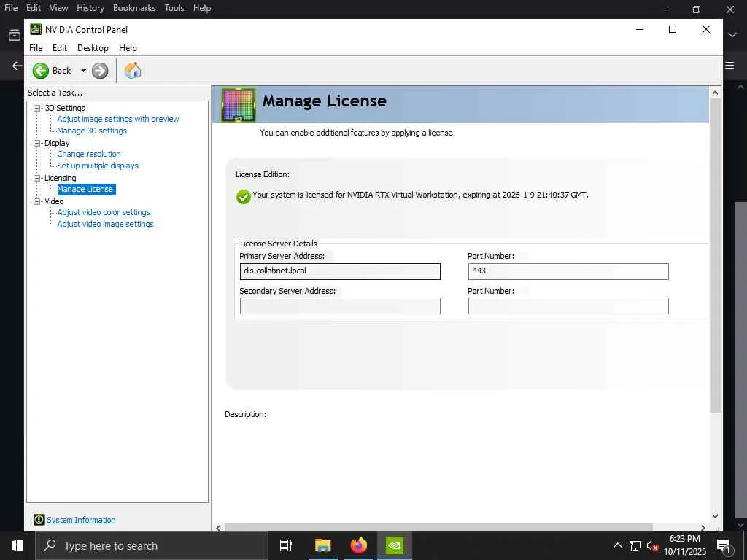The height and width of the screenshot is (560, 747).
Task: Open the Tools menu in background browser
Action: pos(174,8)
